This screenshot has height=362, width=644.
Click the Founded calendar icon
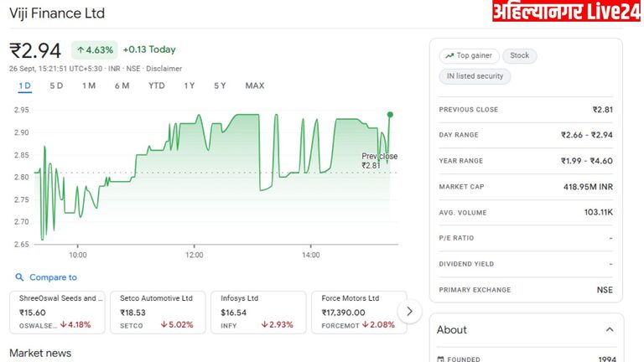point(441,359)
